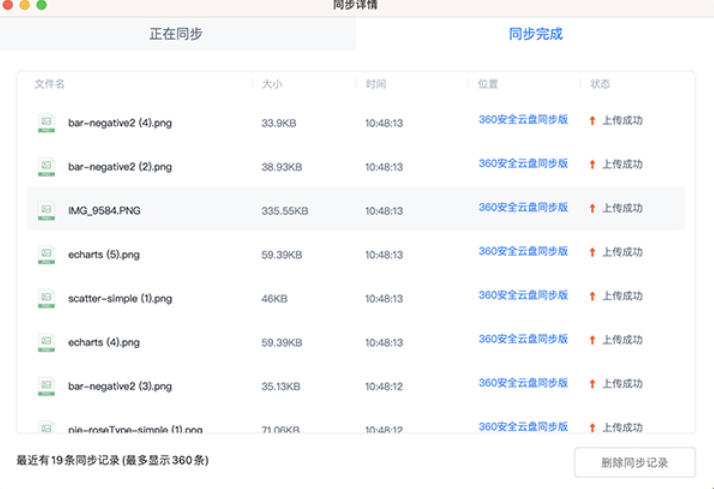The image size is (714, 489).
Task: Open 360安全云盘同步版 link for bar-negative2 (4).png
Action: click(x=522, y=120)
